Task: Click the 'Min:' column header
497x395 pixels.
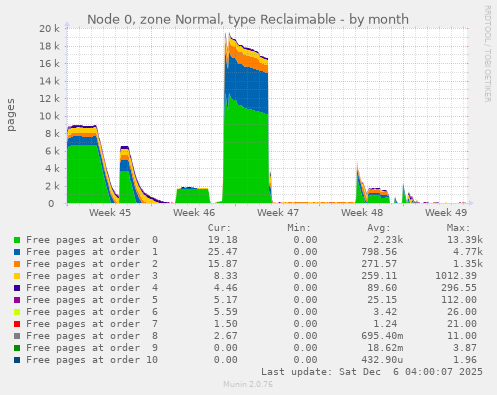Action: 299,228
